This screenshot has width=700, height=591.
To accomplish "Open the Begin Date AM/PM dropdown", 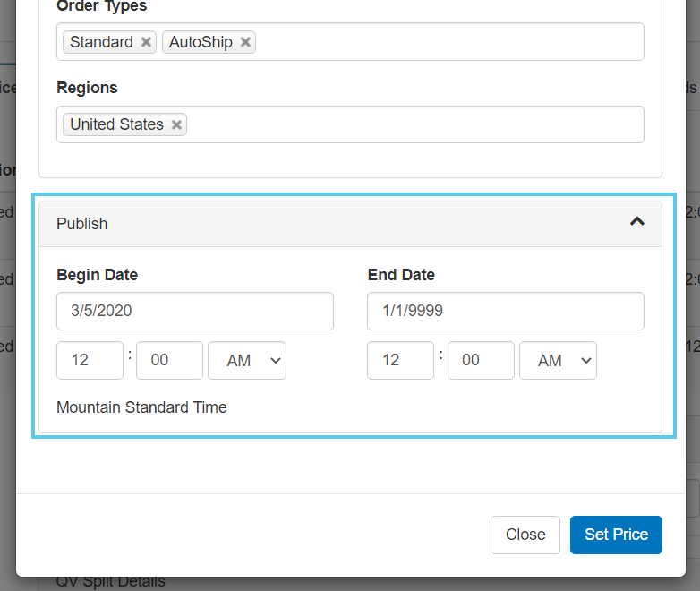I will (246, 361).
